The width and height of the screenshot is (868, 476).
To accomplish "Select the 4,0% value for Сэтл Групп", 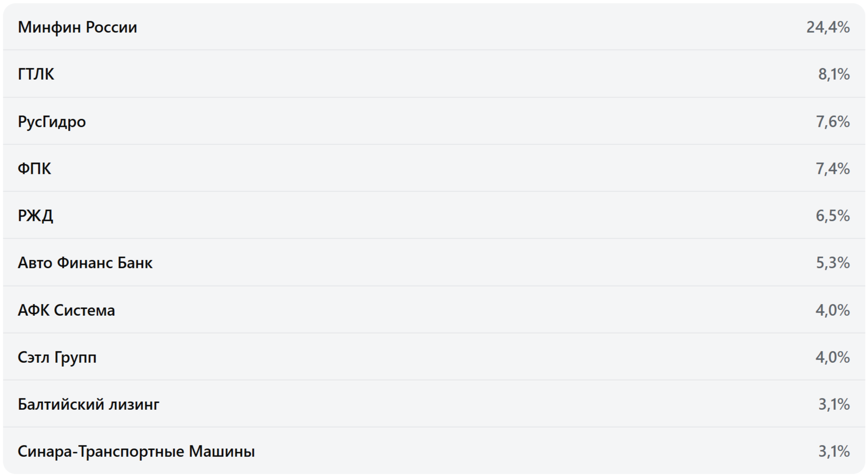I will (x=832, y=357).
